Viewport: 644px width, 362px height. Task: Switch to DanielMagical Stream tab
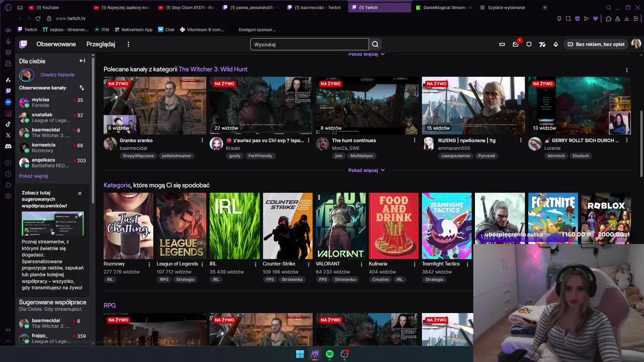click(444, 8)
